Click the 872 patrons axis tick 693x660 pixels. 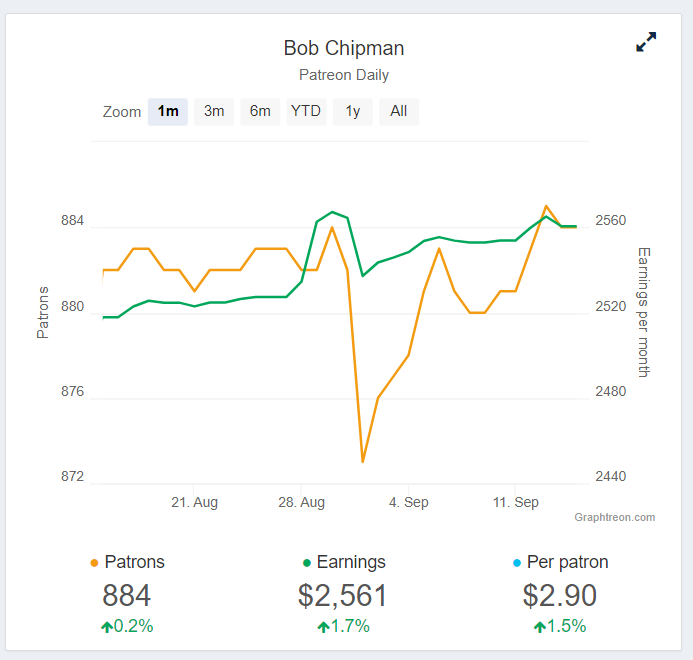click(x=72, y=476)
